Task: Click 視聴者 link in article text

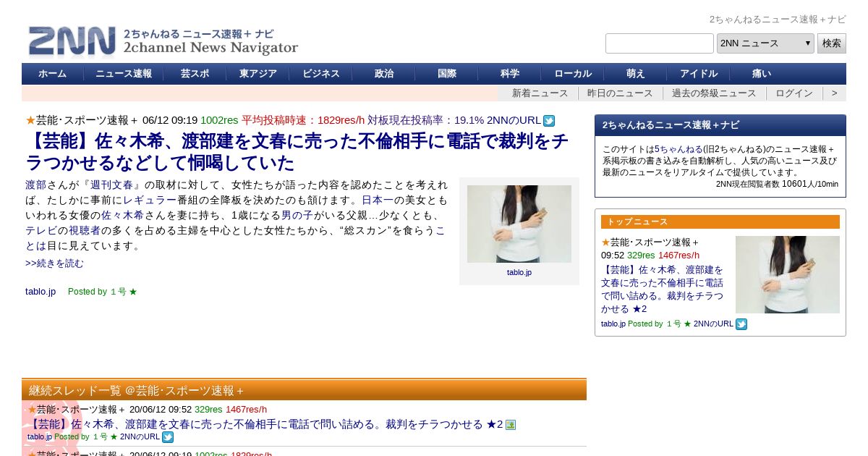Action: point(85,230)
